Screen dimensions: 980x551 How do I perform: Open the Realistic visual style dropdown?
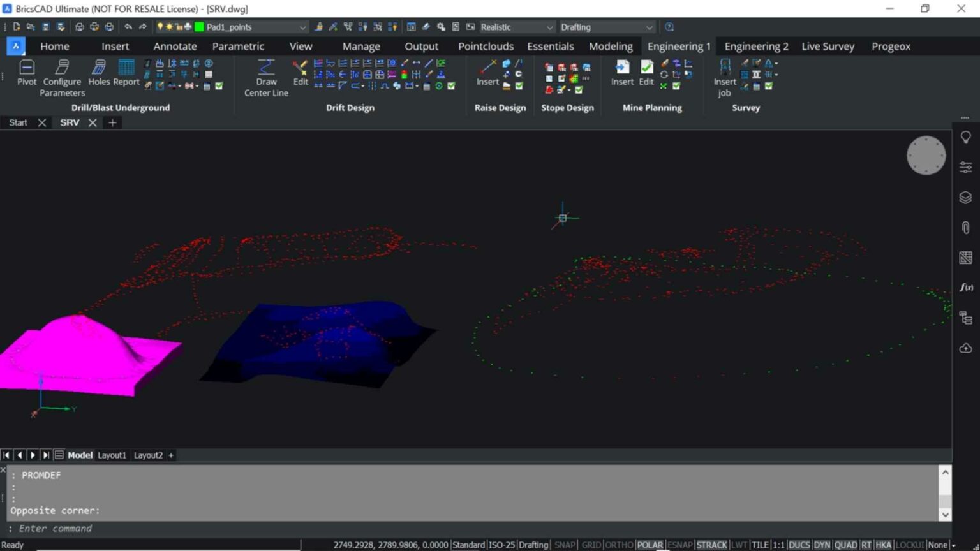click(x=549, y=27)
